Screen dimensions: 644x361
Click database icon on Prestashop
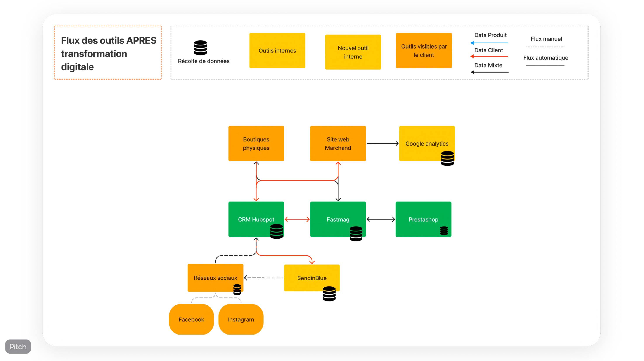tap(444, 231)
